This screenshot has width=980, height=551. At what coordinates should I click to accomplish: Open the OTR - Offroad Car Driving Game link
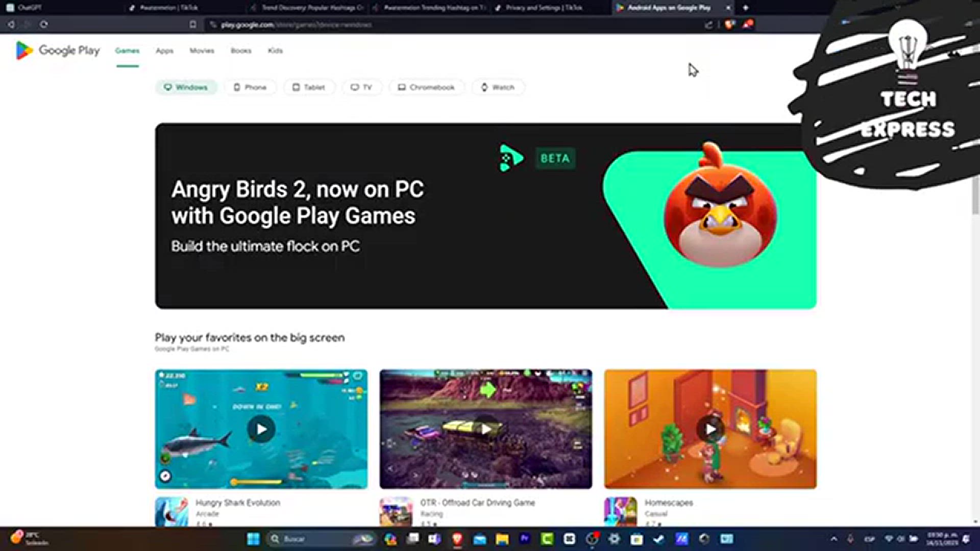click(477, 503)
